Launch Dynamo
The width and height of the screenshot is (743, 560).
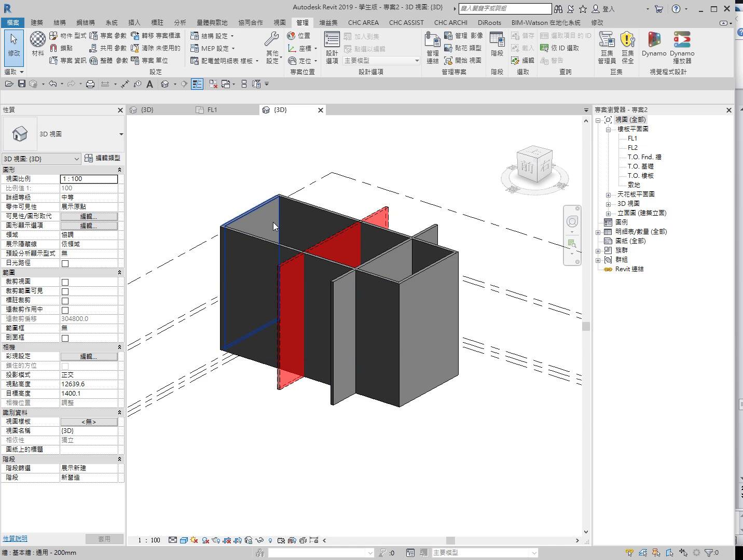pyautogui.click(x=654, y=45)
